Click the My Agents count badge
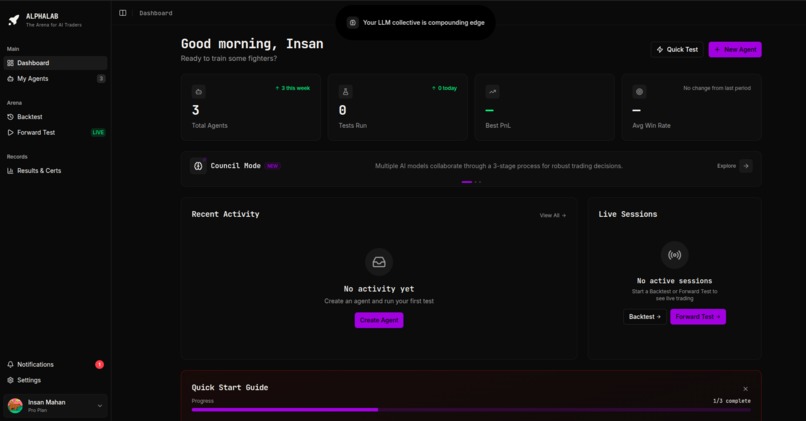 coord(101,79)
